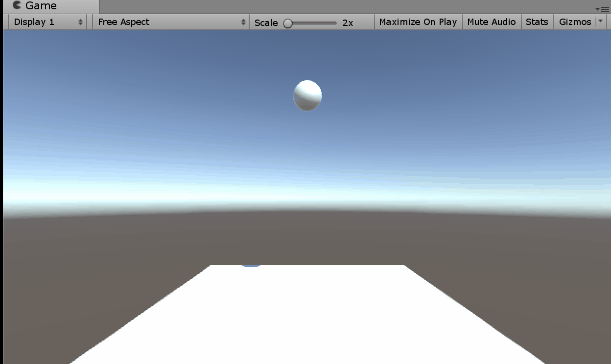Viewport: 611px width, 364px height.
Task: Click the 2x scale value
Action: (348, 23)
